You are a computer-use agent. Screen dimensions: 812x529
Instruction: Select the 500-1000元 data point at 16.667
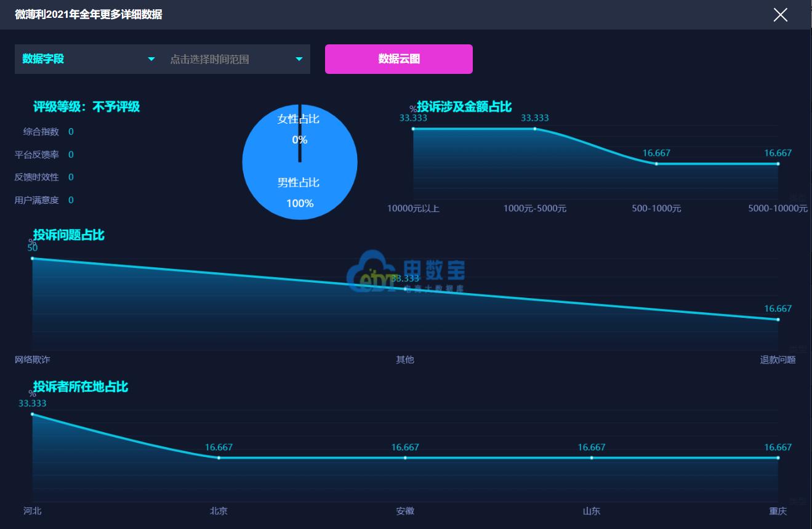pyautogui.click(x=656, y=164)
